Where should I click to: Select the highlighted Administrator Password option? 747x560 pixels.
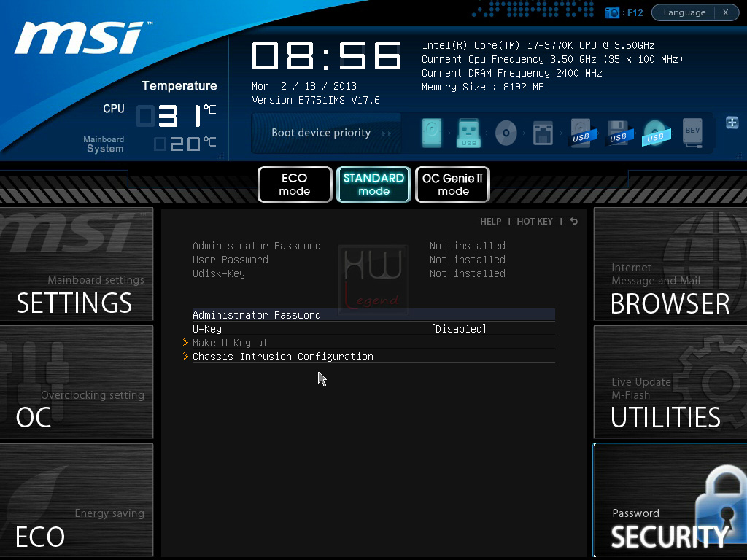point(373,315)
